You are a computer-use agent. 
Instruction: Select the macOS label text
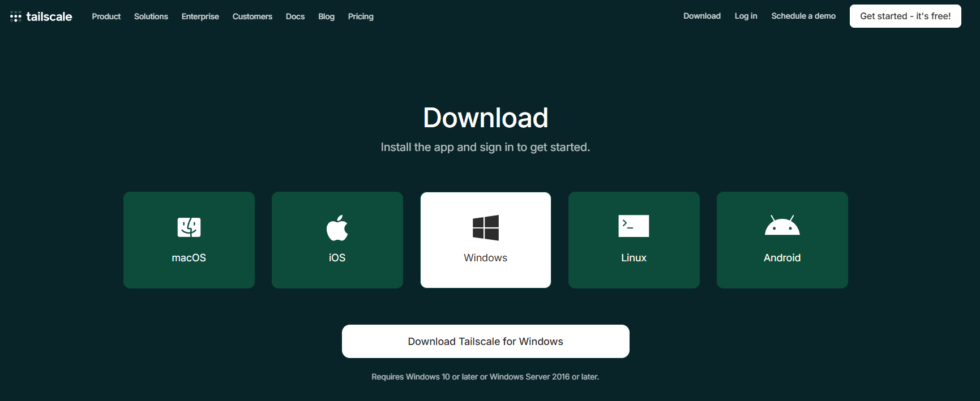pos(189,258)
